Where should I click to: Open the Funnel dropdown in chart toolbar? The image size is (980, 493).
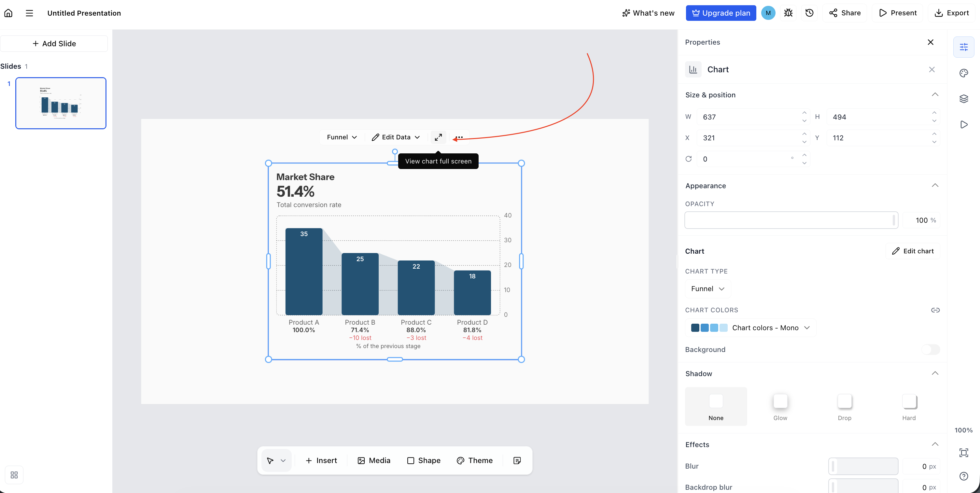[x=342, y=137]
